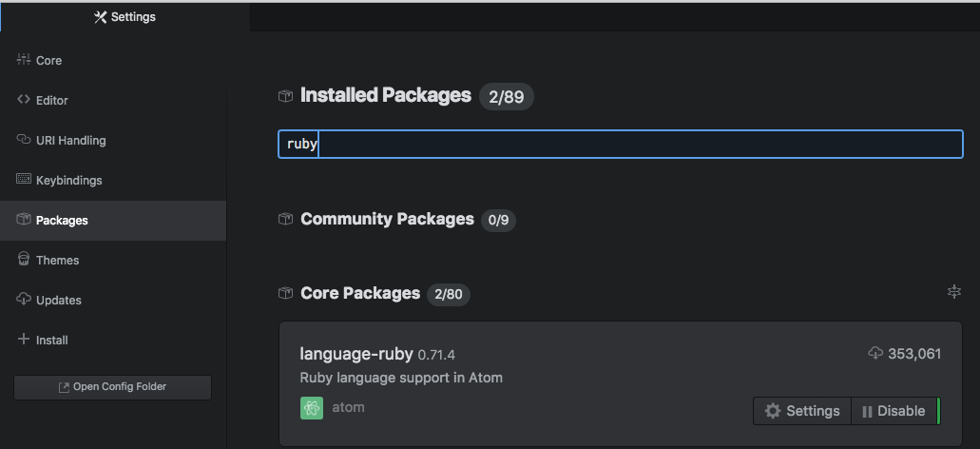
Task: Collapse the Core Packages section
Action: coord(359,293)
